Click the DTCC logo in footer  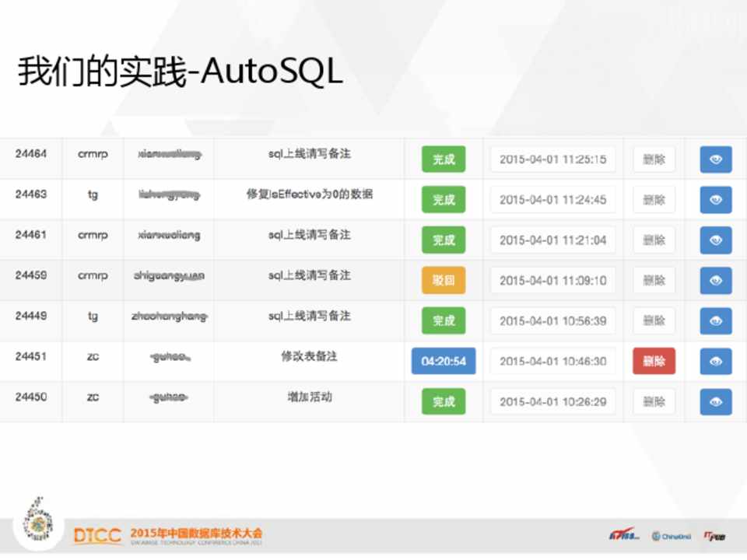[97, 535]
